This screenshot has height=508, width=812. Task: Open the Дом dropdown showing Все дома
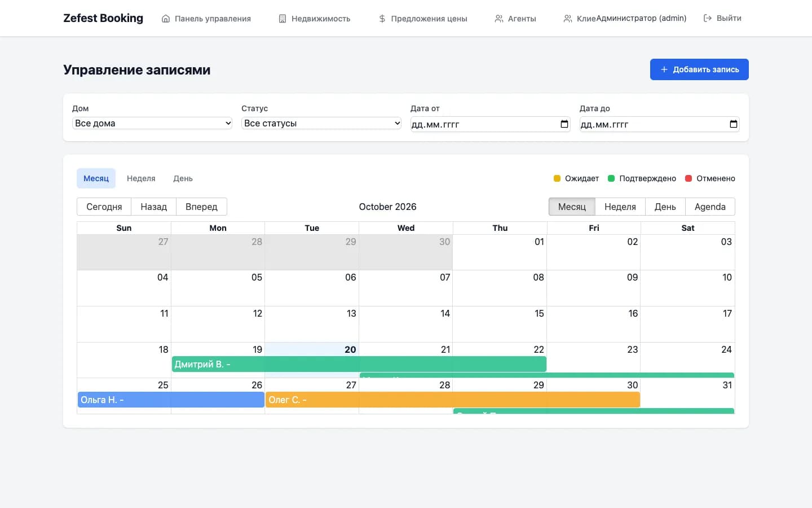point(152,123)
